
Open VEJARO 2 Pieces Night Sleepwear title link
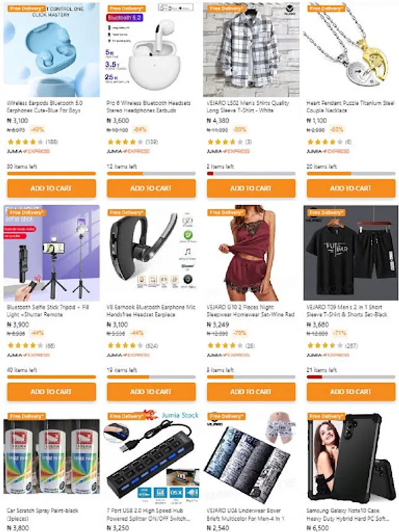[251, 311]
